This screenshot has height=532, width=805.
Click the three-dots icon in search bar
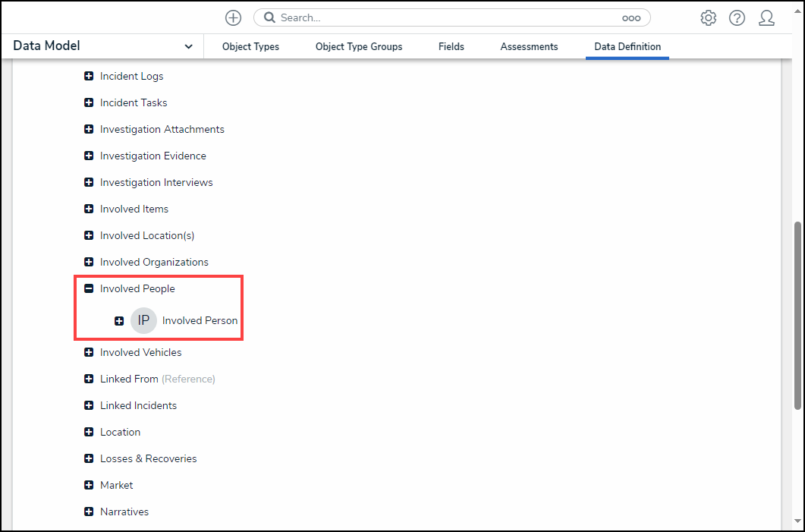(631, 17)
